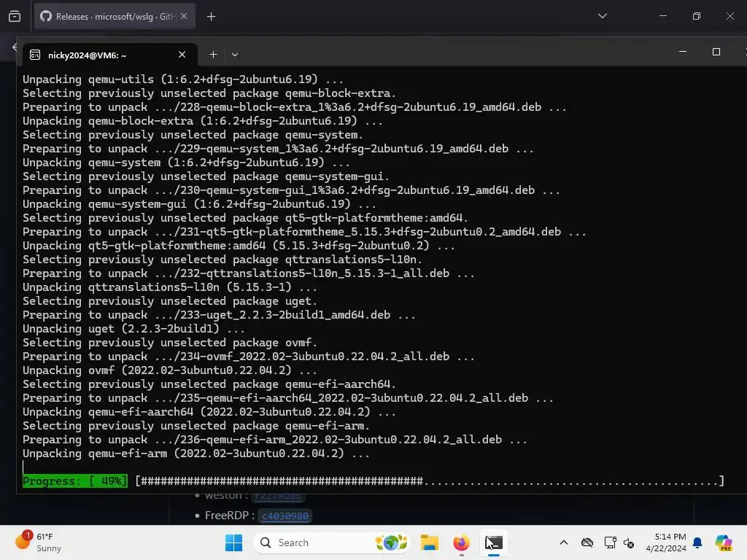Open the notifications bell icon
The width and height of the screenshot is (747, 560).
[697, 542]
